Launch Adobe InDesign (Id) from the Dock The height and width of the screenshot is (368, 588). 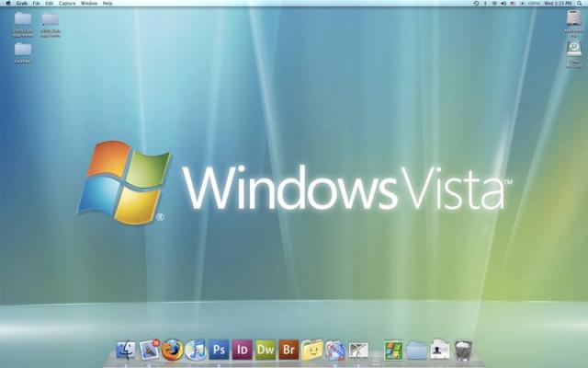[x=242, y=350]
